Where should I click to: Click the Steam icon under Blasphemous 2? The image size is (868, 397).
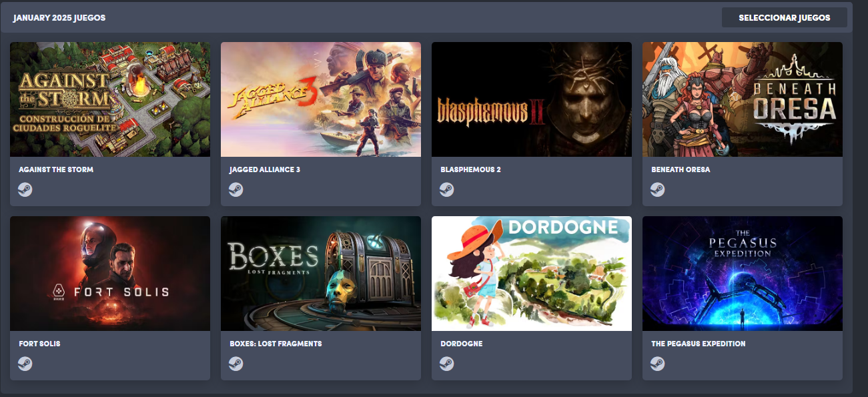pos(447,189)
